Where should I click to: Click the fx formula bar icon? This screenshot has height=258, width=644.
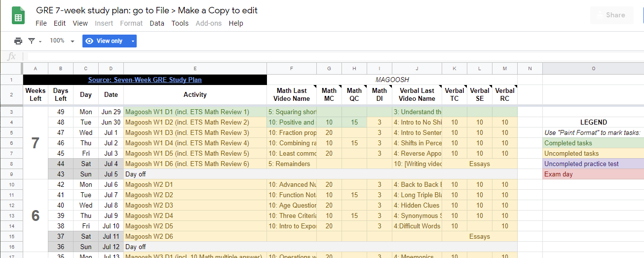click(x=11, y=56)
